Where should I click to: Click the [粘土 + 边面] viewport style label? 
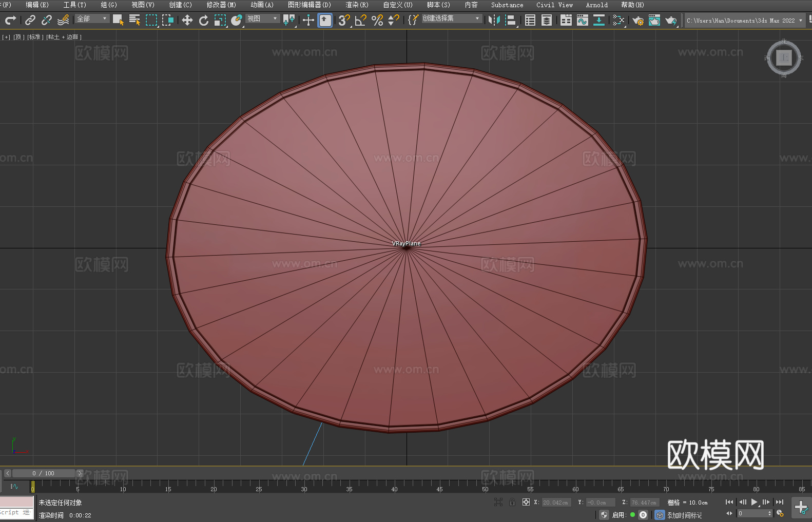64,37
